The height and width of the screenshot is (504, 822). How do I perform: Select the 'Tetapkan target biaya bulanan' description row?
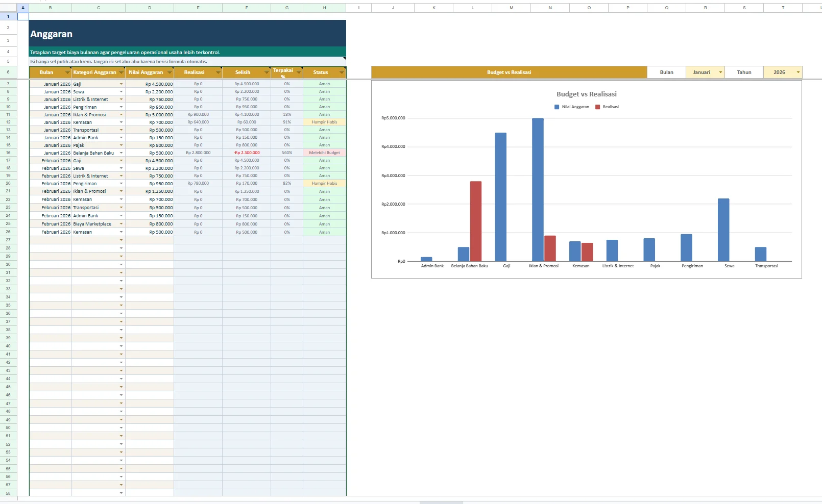(x=187, y=52)
